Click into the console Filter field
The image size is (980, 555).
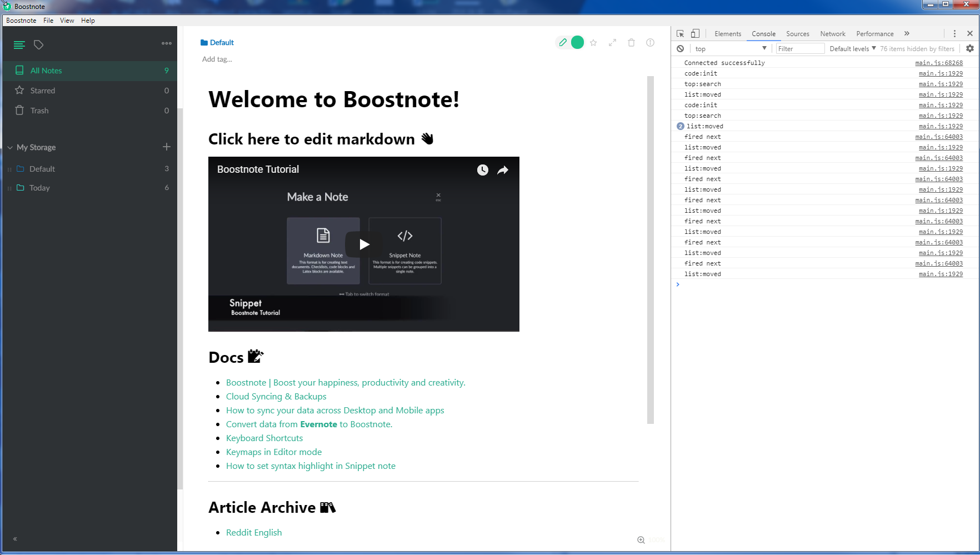800,48
